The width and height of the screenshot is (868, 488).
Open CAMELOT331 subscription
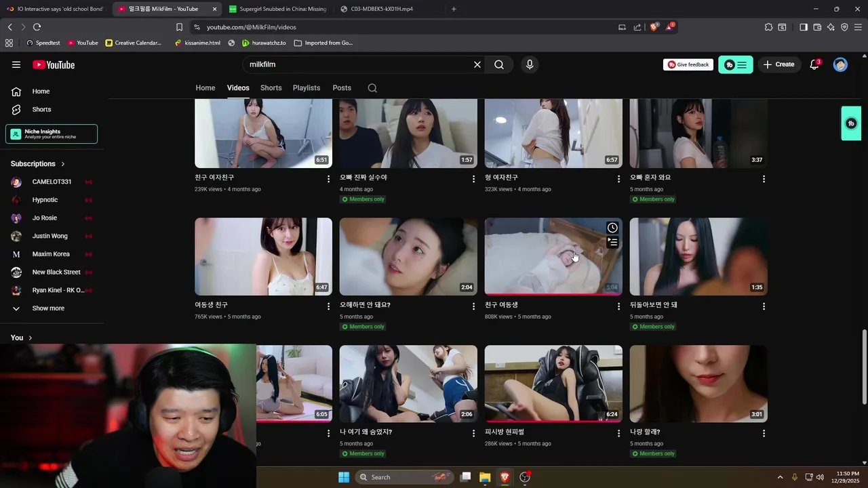point(52,182)
